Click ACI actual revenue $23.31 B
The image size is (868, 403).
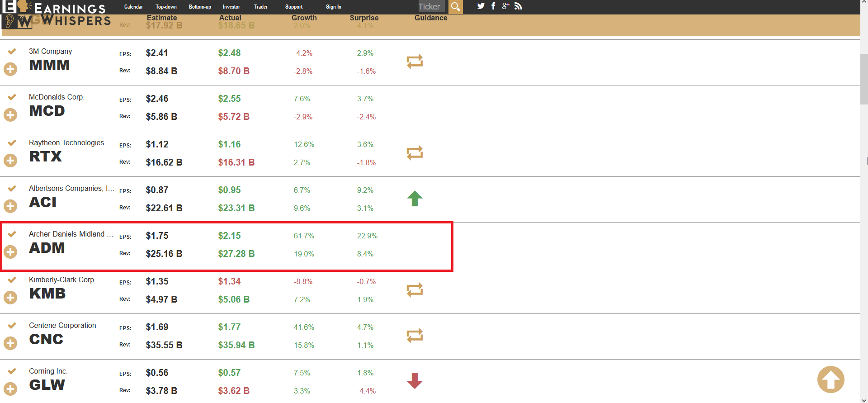point(236,208)
